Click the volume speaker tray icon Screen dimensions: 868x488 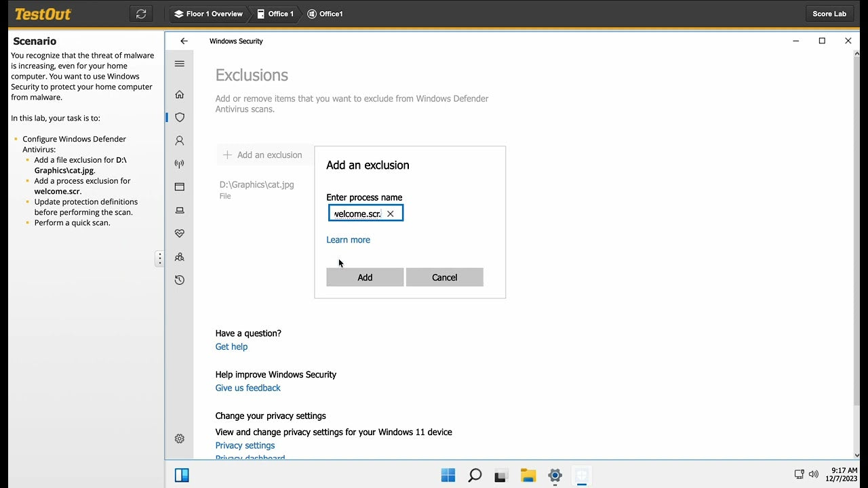[x=813, y=474]
